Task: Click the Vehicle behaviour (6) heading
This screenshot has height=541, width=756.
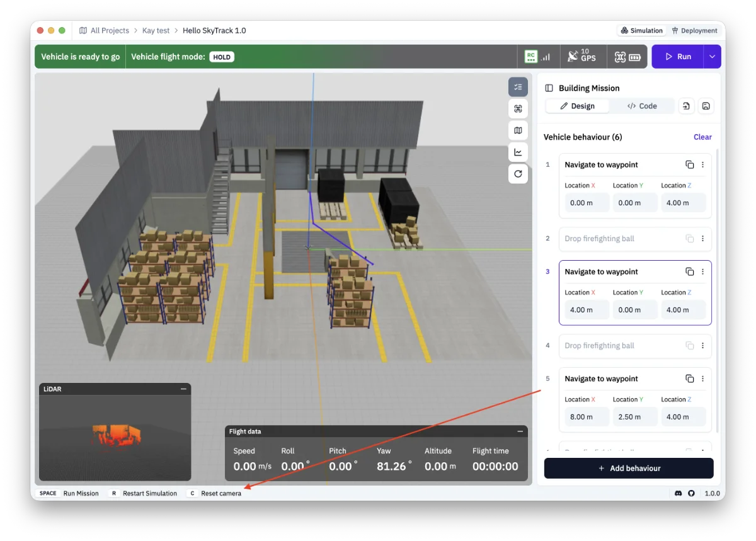Action: [583, 137]
